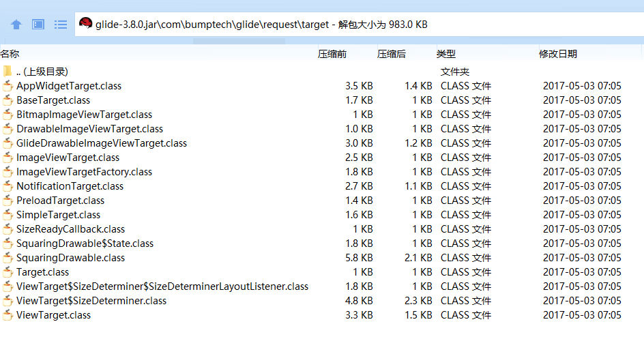Select NotificationTarget.class file name
Image resolution: width=644 pixels, height=339 pixels.
[x=70, y=186]
